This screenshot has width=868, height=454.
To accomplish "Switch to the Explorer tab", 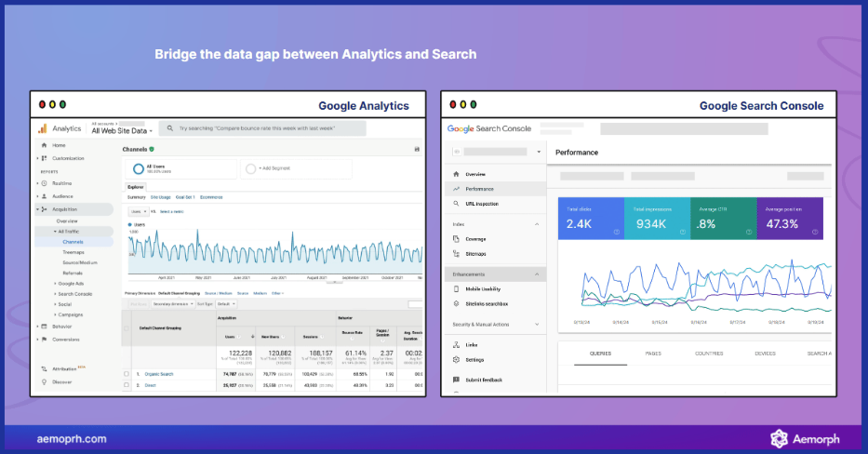I will click(136, 187).
